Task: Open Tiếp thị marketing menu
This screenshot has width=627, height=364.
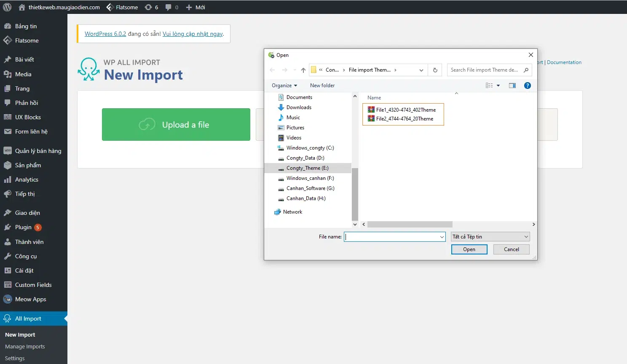Action: tap(34, 194)
